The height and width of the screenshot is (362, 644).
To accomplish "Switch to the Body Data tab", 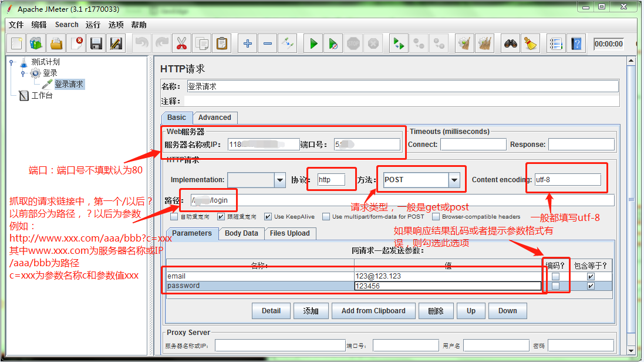I will click(241, 233).
